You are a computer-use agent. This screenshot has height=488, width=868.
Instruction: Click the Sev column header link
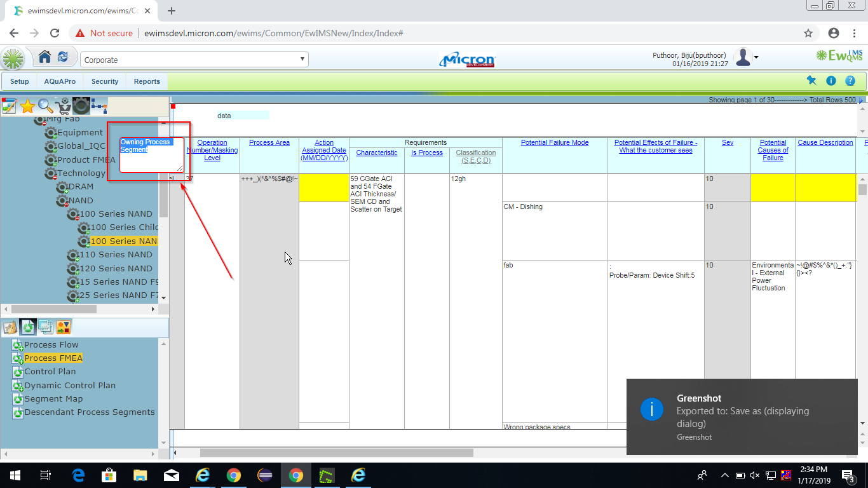click(x=728, y=142)
